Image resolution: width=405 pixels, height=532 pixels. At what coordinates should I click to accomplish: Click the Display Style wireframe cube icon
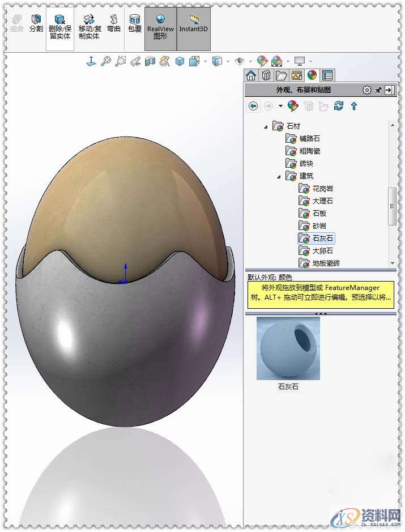pyautogui.click(x=194, y=61)
